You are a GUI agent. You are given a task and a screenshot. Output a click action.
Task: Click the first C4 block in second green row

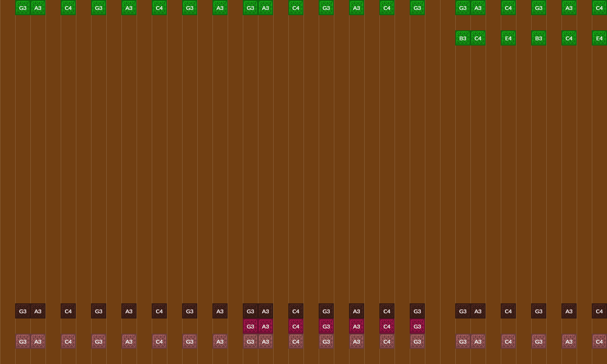click(478, 38)
